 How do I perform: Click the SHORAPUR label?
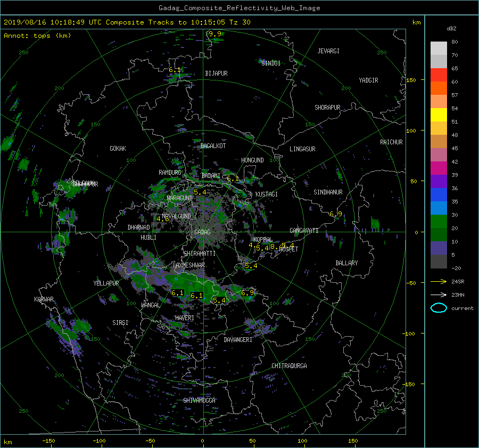[x=327, y=108]
